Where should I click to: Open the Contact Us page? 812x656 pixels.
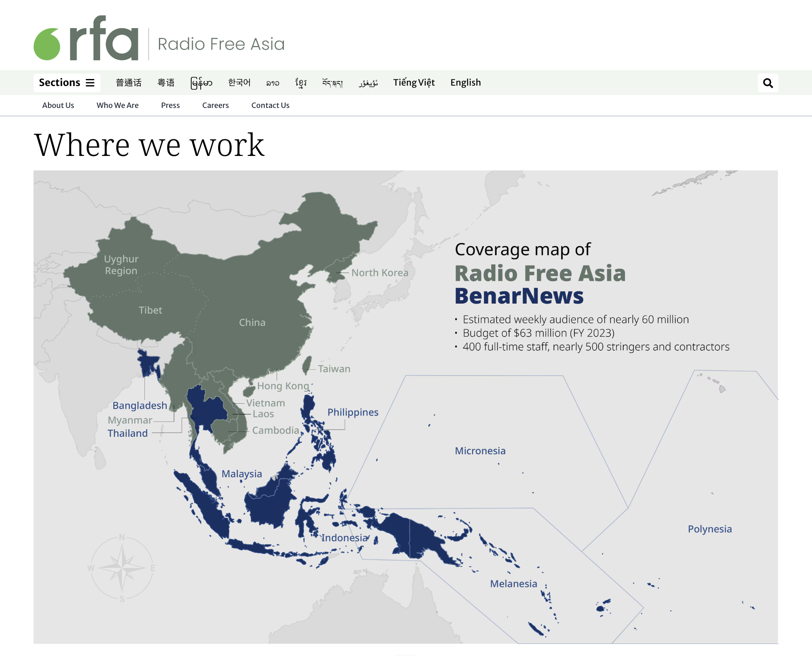click(x=270, y=105)
